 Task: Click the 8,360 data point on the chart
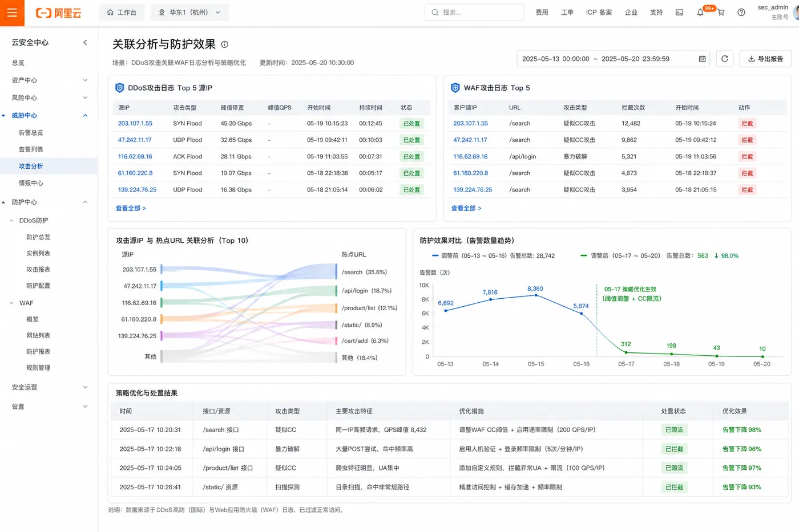[535, 295]
